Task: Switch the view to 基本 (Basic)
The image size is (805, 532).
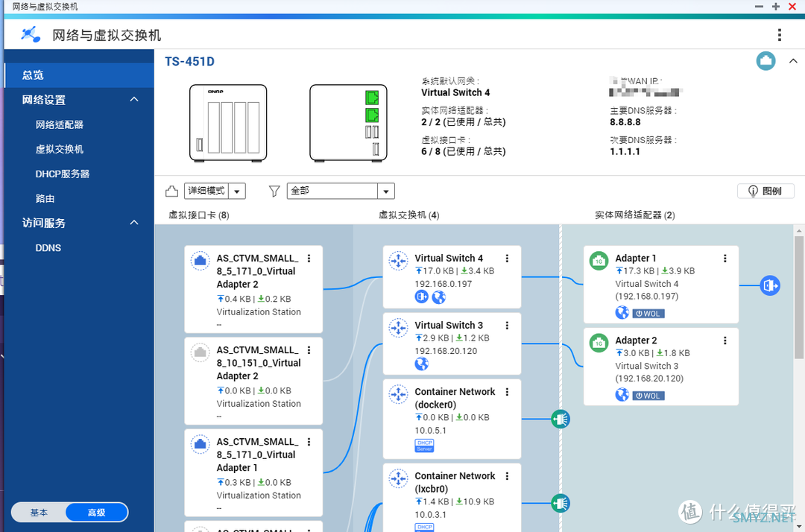Action: (39, 513)
